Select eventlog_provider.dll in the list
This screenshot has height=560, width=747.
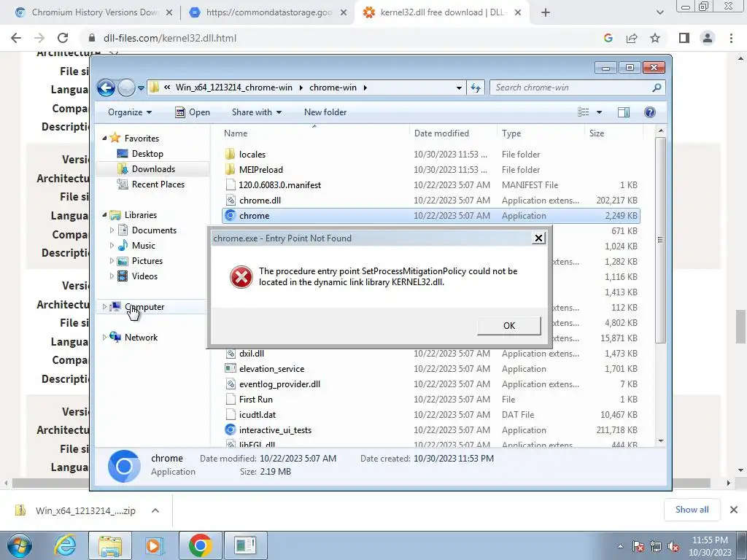(x=279, y=384)
